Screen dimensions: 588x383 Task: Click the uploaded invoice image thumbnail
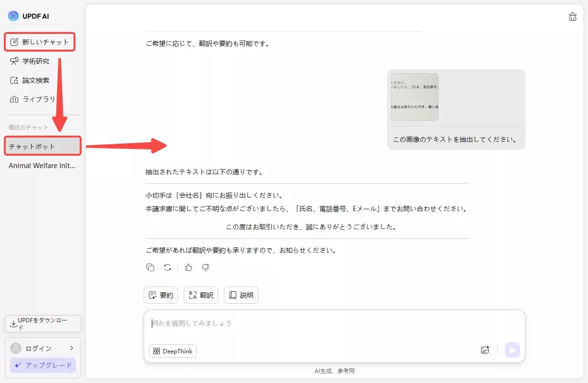coord(414,97)
